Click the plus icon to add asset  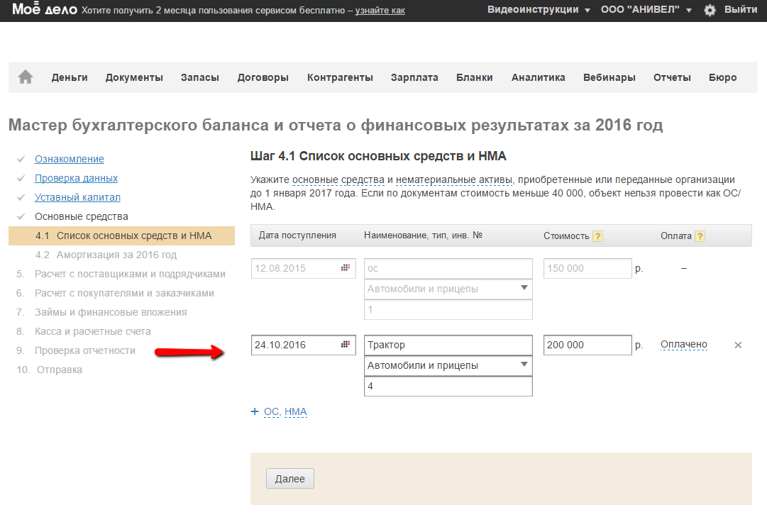(x=255, y=411)
